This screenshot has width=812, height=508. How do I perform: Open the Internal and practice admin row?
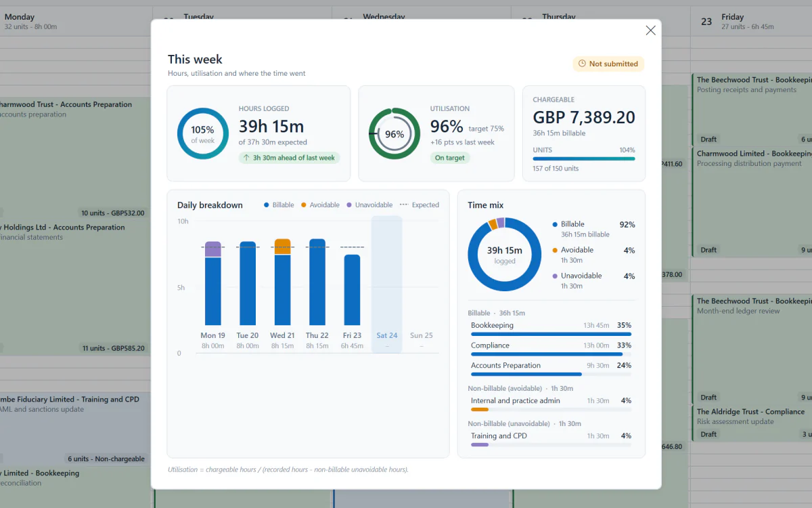[551, 404]
